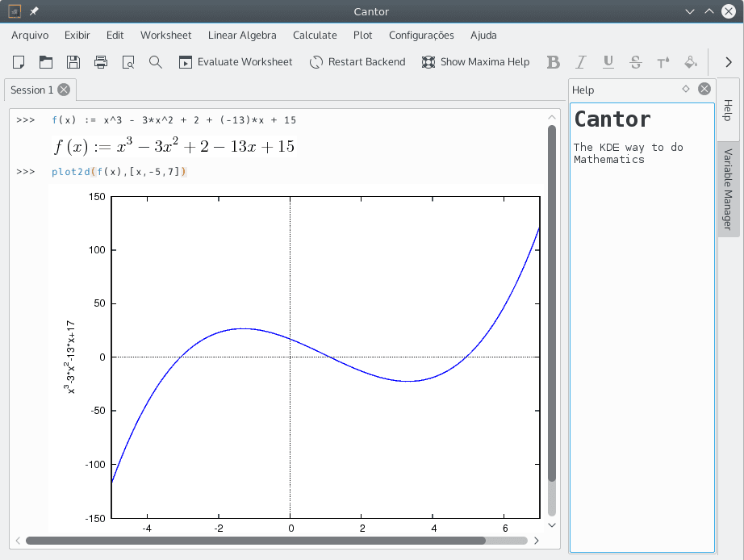Viewport: 744px width, 560px height.
Task: Toggle Strikethrough text formatting
Action: click(636, 62)
